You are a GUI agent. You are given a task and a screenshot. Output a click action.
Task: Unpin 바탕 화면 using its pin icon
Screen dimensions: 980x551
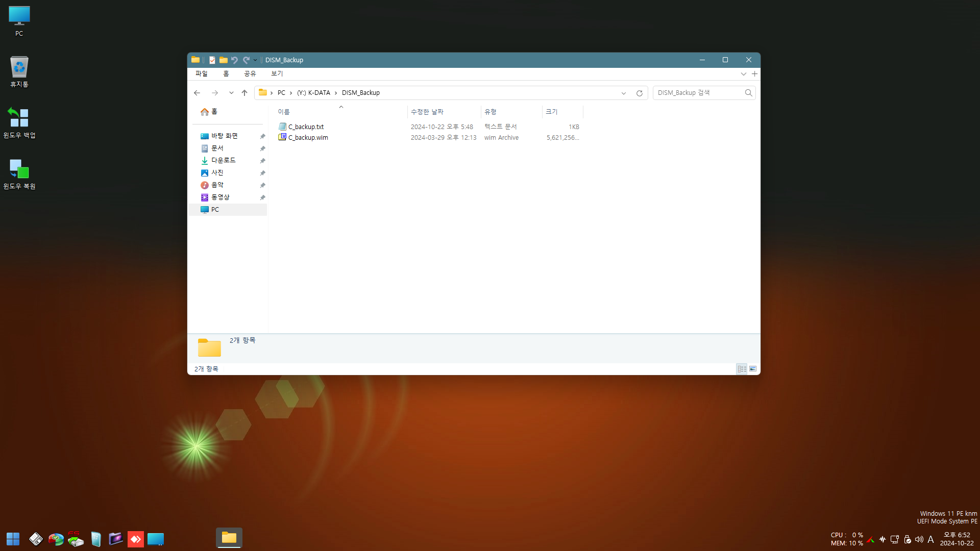point(262,136)
